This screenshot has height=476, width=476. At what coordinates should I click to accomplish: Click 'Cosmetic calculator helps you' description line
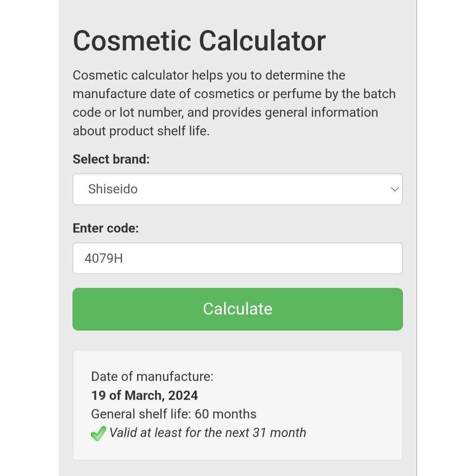209,75
